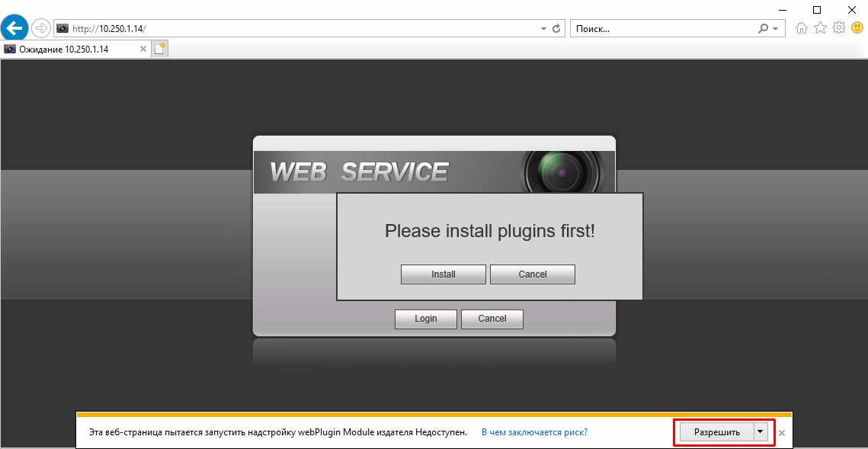Image resolution: width=868 pixels, height=449 pixels.
Task: Open the В чем заключается риск? link
Action: point(534,431)
